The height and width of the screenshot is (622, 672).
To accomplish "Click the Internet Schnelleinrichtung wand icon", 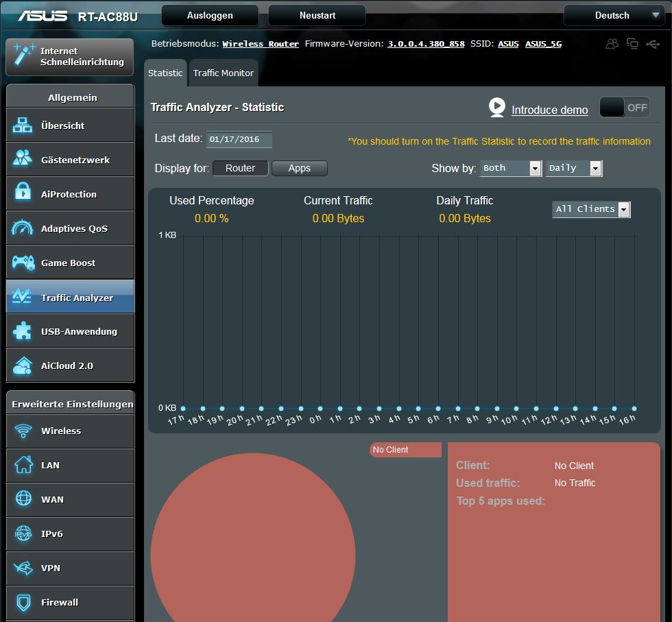I will [23, 54].
